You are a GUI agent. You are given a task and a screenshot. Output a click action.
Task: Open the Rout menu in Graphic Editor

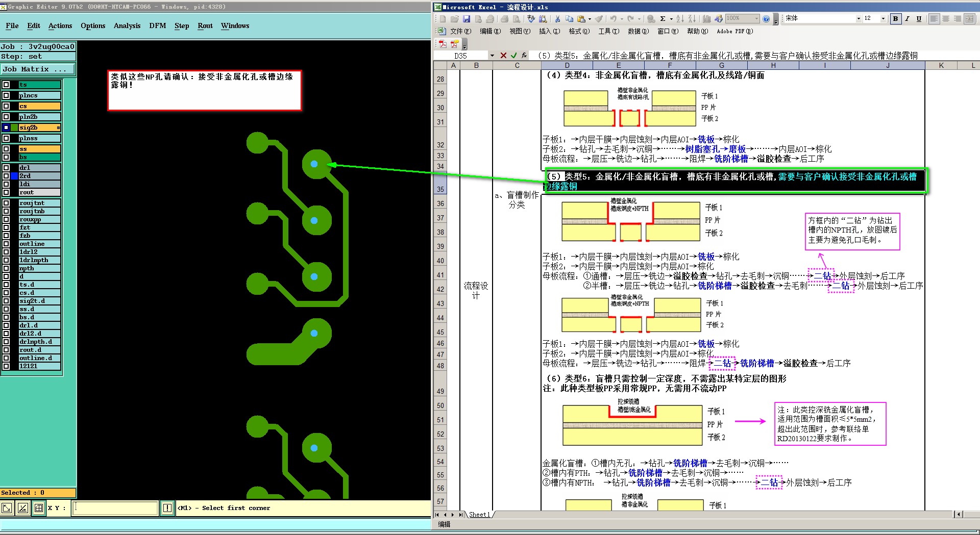click(x=205, y=26)
